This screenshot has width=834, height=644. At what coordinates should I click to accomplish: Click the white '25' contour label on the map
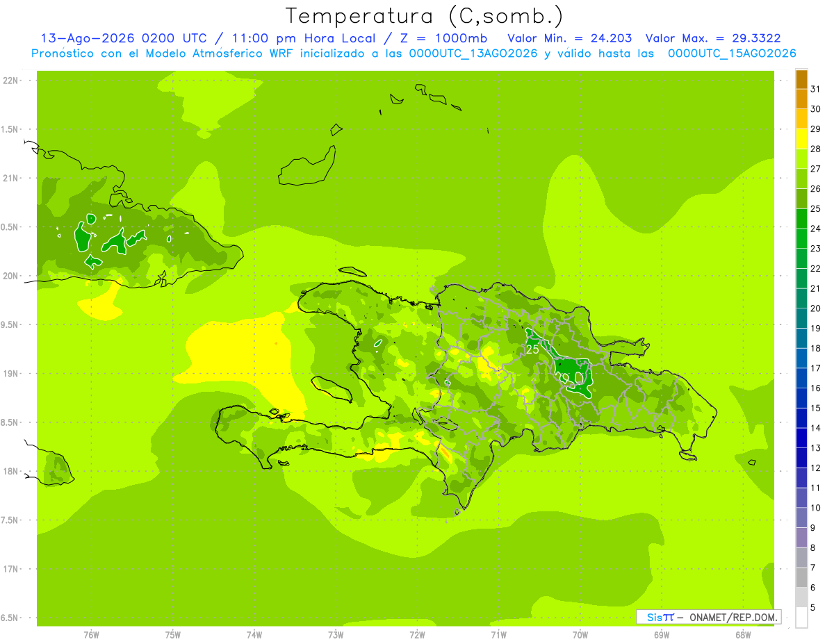pos(532,349)
